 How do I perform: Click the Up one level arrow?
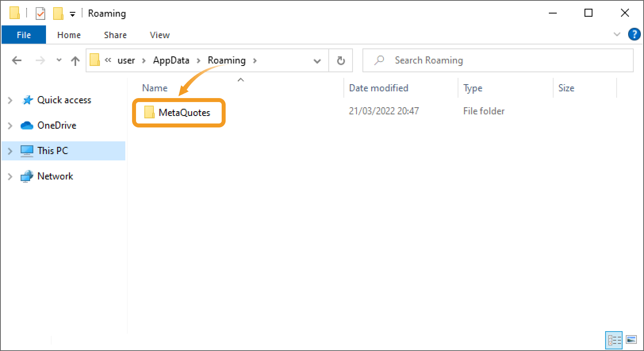(75, 60)
